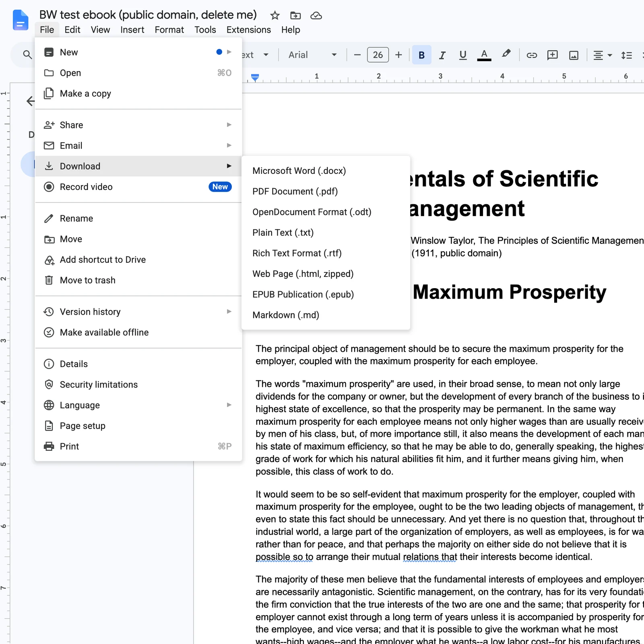Expand the Version history submenu

pyautogui.click(x=138, y=312)
